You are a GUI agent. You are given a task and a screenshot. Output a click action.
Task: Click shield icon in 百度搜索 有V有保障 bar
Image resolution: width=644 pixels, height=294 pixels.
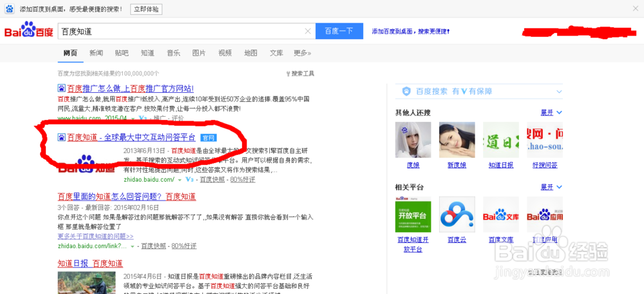(x=406, y=92)
